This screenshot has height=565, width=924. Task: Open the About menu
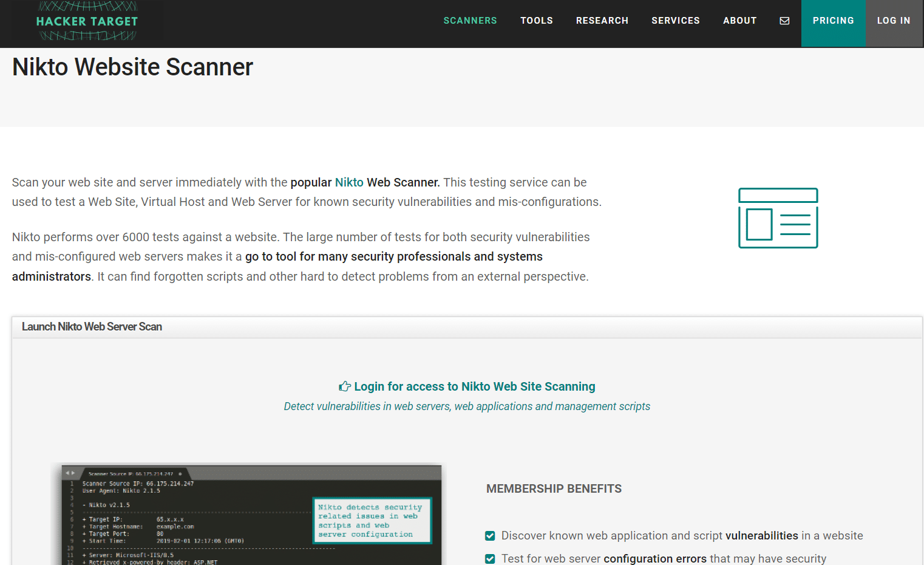(739, 21)
